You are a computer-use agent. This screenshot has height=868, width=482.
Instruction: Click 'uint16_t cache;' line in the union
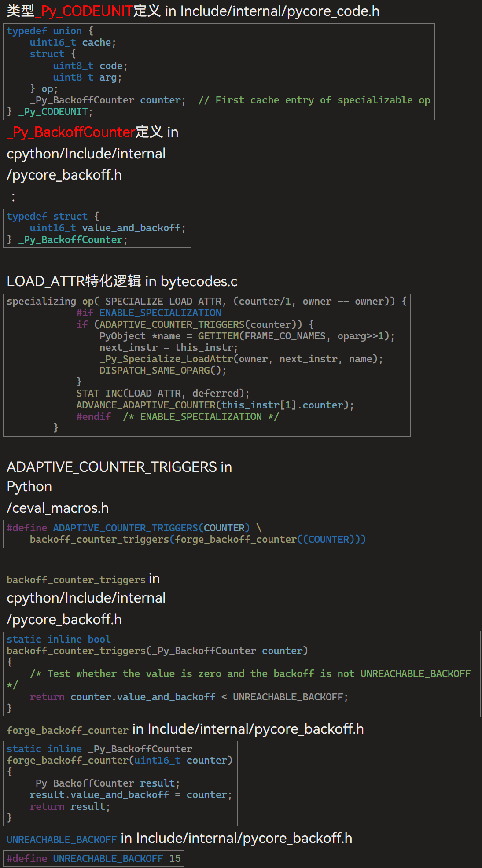(73, 43)
